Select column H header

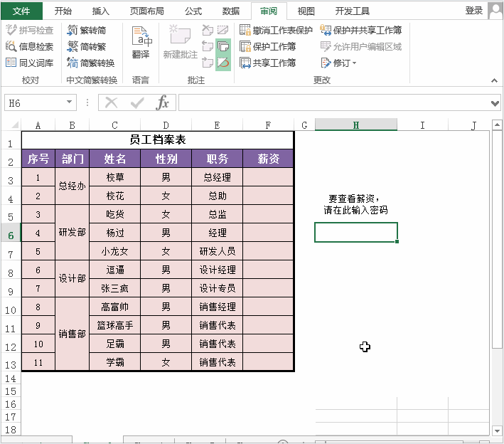(356, 125)
